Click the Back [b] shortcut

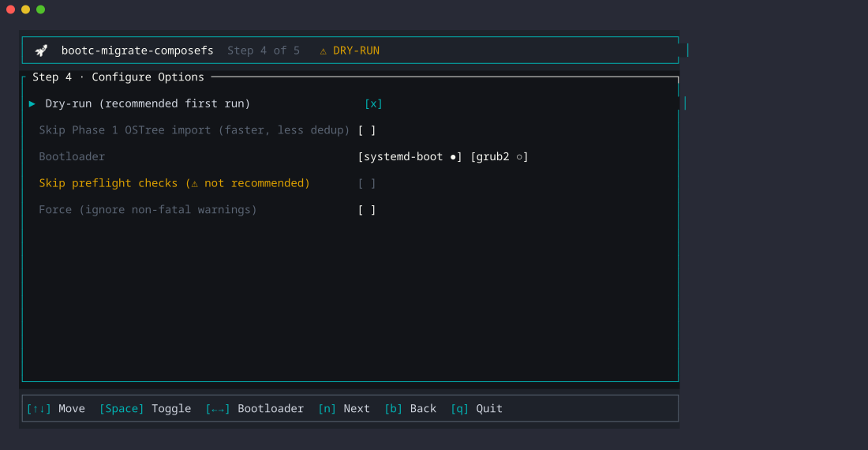point(410,408)
